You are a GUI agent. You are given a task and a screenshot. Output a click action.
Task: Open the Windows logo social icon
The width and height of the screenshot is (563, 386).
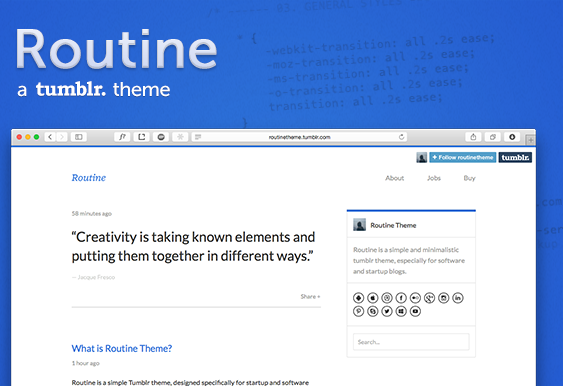(x=401, y=311)
